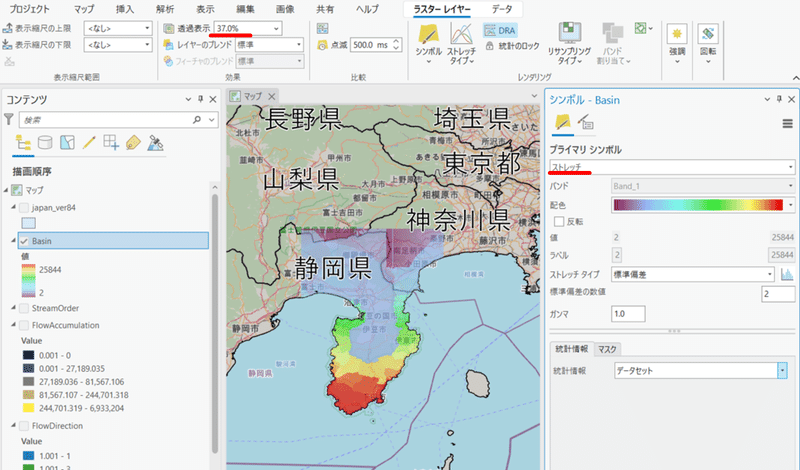Viewport: 800px width, 470px height.
Task: Open the 挿入 ribbon tab
Action: coord(124,9)
